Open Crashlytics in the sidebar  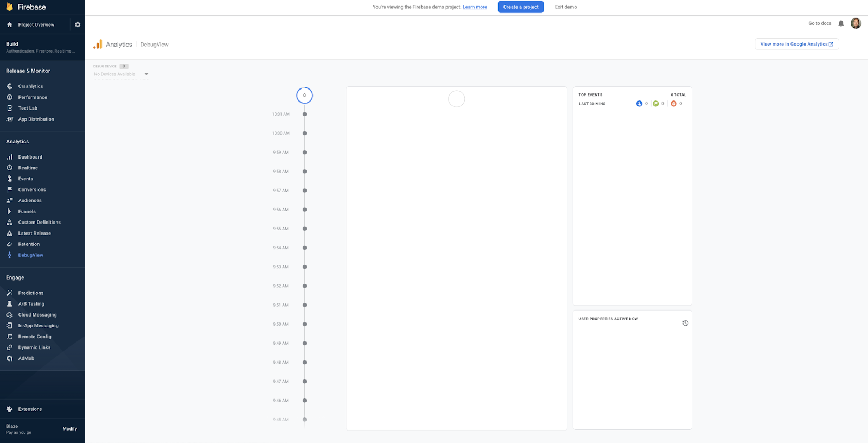pyautogui.click(x=30, y=86)
